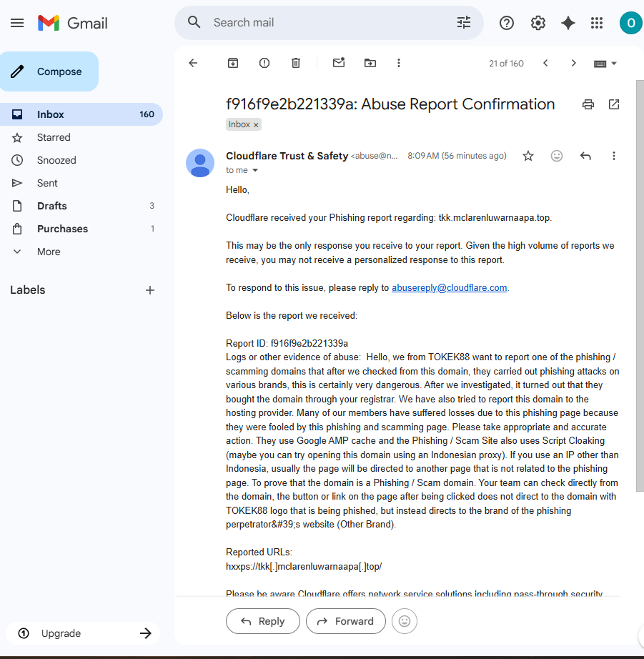
Task: Open the Support help icon
Action: point(507,23)
